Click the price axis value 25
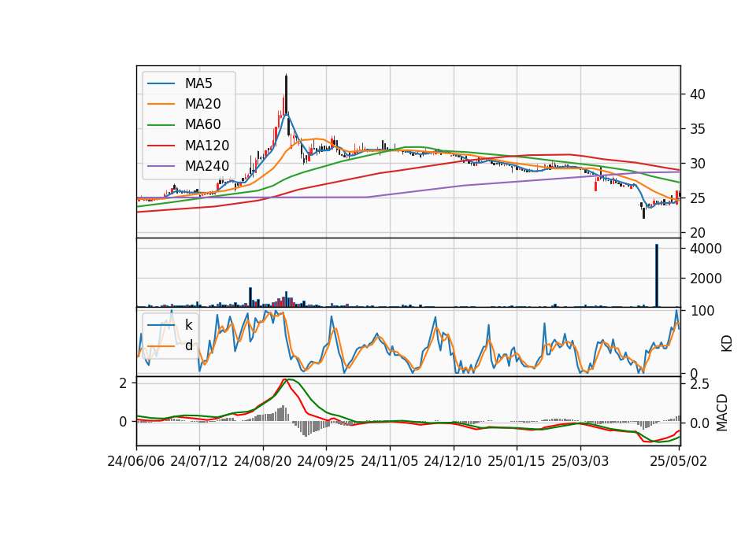This screenshot has width=756, height=543. 698,198
